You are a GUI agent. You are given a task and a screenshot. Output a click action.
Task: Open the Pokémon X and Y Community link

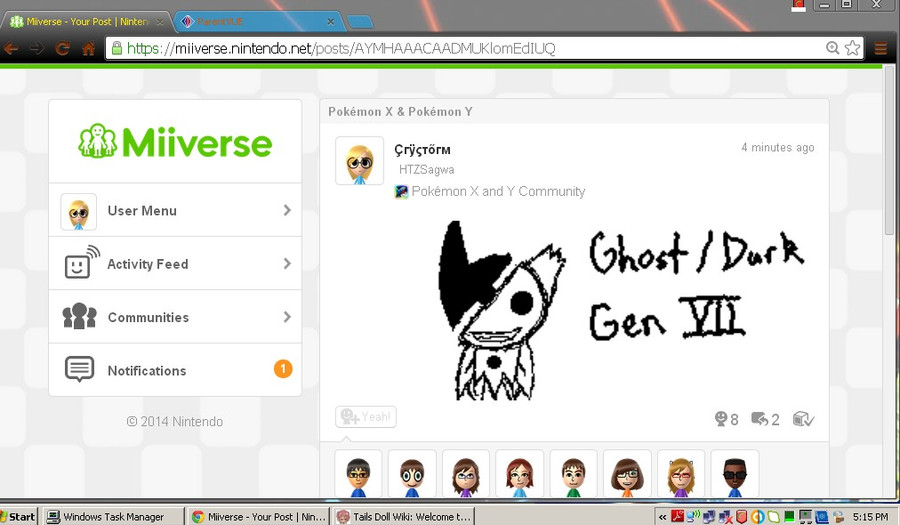(x=498, y=191)
